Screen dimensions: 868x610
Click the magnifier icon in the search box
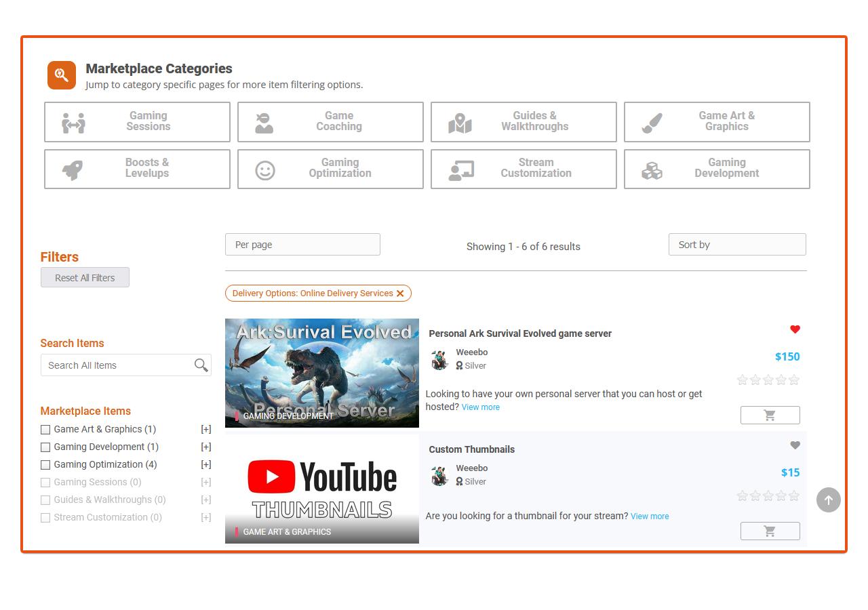click(x=201, y=365)
